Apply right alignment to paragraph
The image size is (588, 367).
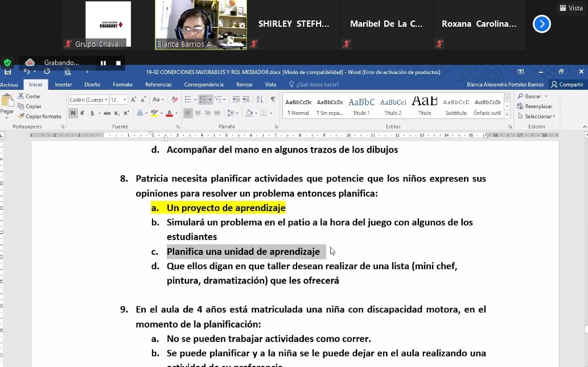pyautogui.click(x=207, y=113)
